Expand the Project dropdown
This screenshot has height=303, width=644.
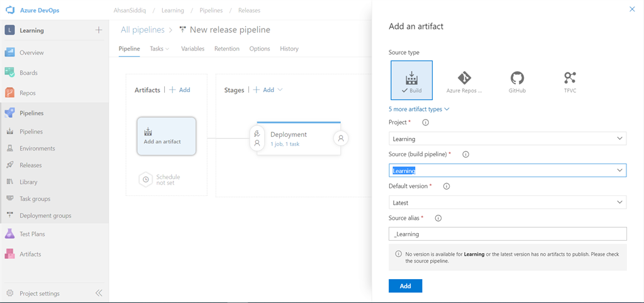click(508, 139)
